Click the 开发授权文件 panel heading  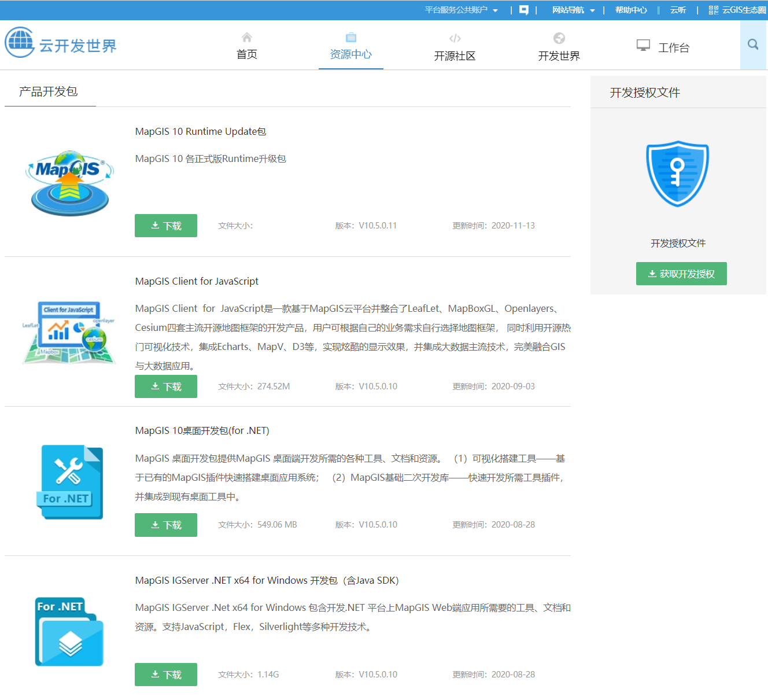point(645,93)
